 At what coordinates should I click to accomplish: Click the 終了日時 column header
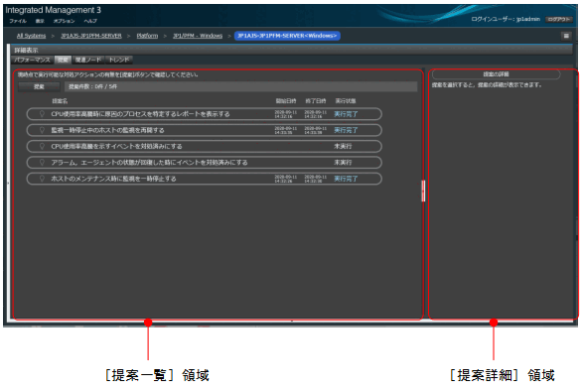[x=316, y=101]
